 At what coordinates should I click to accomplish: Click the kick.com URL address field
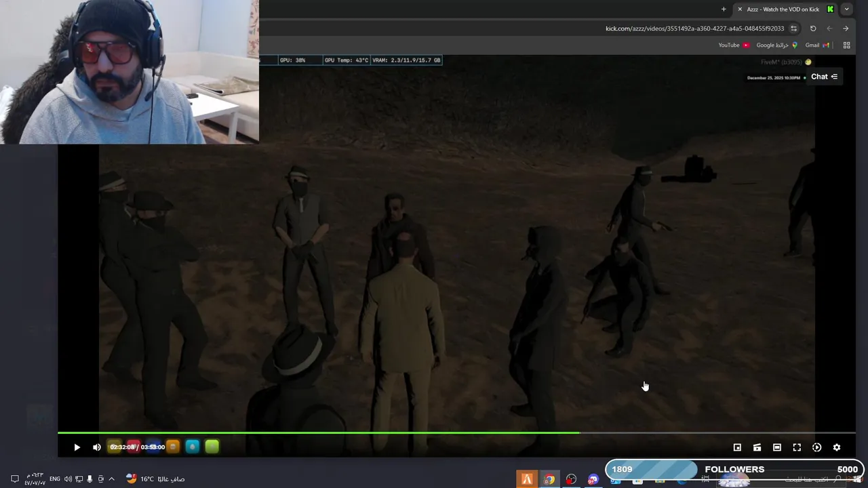pyautogui.click(x=694, y=28)
